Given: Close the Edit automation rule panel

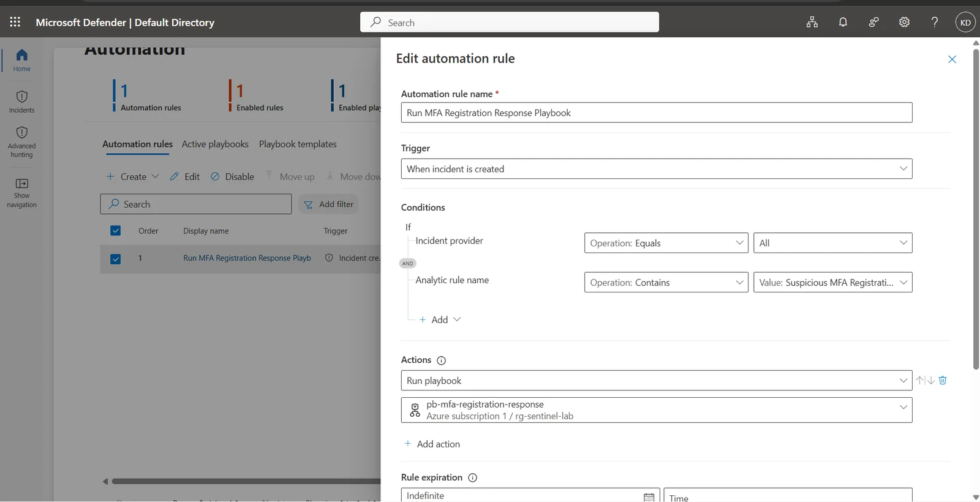Looking at the screenshot, I should (952, 59).
